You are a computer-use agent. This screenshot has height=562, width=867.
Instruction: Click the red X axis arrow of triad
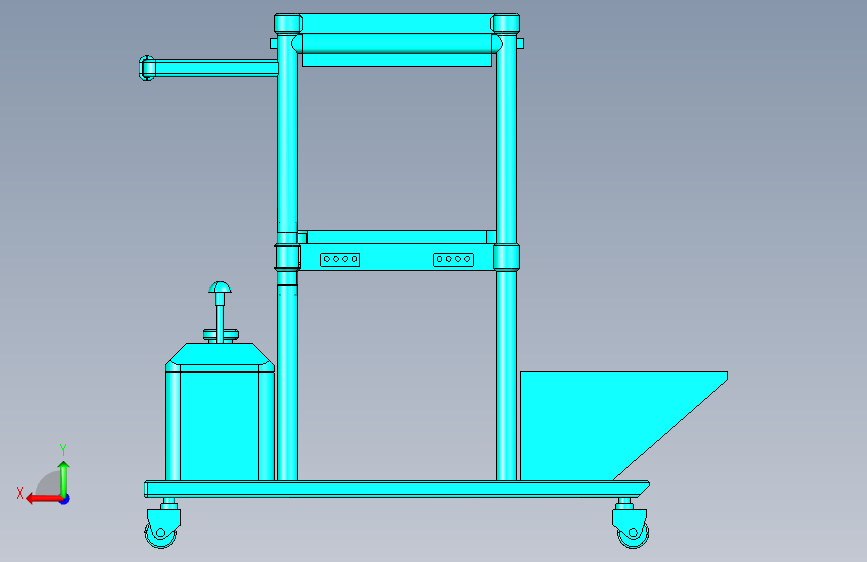[43, 499]
